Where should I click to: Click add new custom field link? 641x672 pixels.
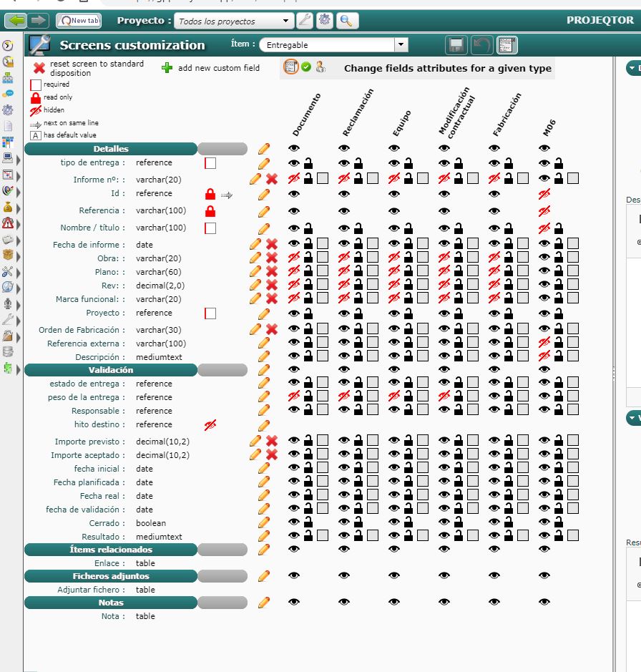coord(219,68)
